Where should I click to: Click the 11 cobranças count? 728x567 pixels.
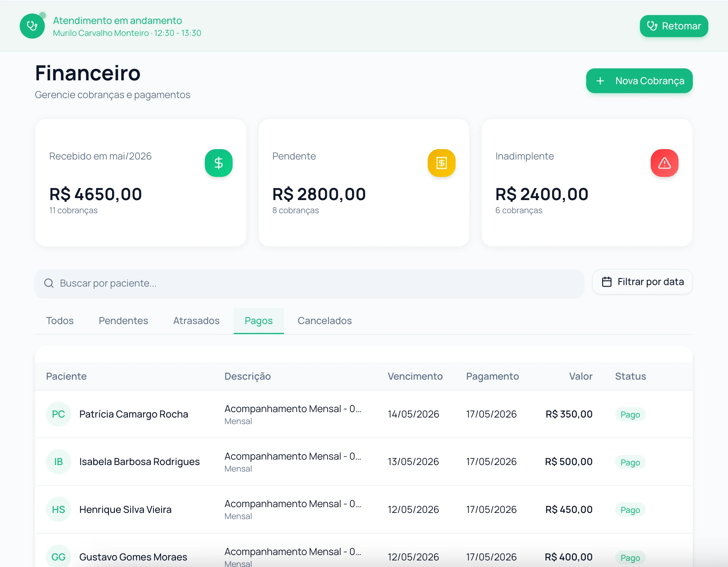73,211
